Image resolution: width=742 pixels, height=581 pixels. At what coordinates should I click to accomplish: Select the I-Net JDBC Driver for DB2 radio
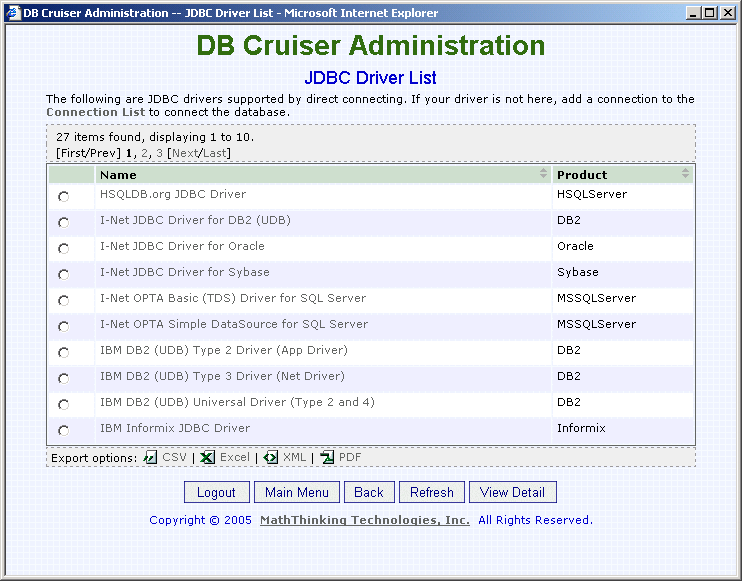click(63, 222)
